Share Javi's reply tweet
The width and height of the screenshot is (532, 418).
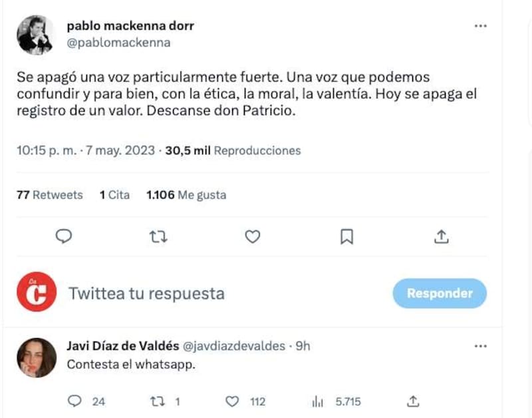point(413,401)
